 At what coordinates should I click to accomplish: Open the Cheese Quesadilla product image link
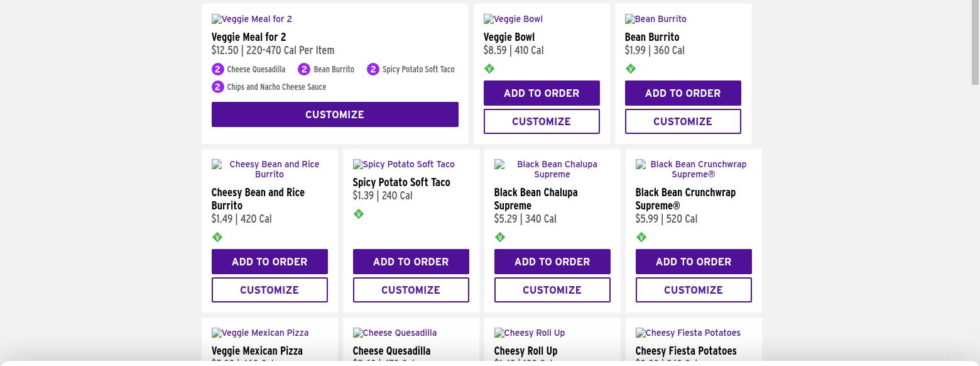click(395, 333)
